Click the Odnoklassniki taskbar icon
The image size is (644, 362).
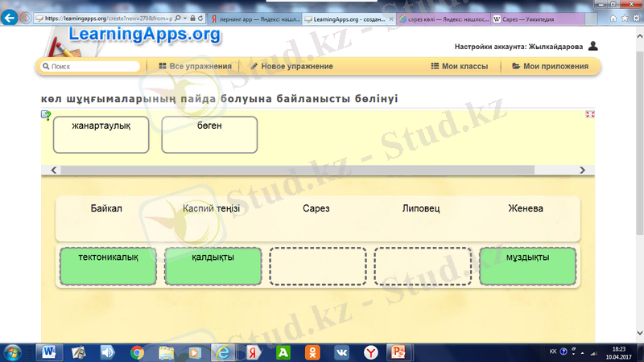click(x=312, y=352)
